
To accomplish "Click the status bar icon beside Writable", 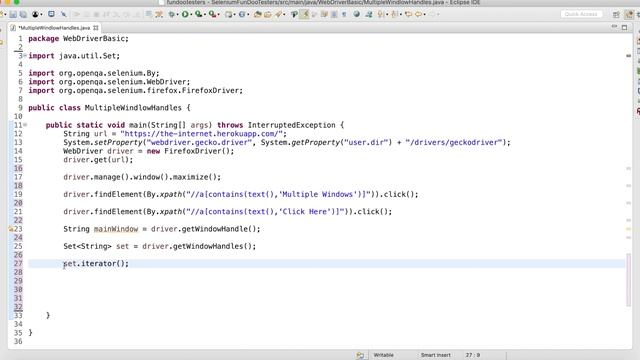I will point(360,355).
